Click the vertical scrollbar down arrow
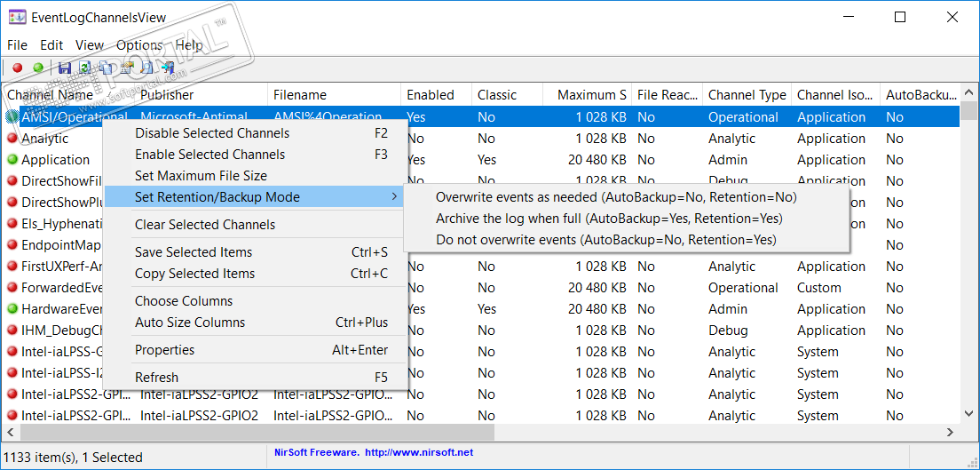 (970, 413)
